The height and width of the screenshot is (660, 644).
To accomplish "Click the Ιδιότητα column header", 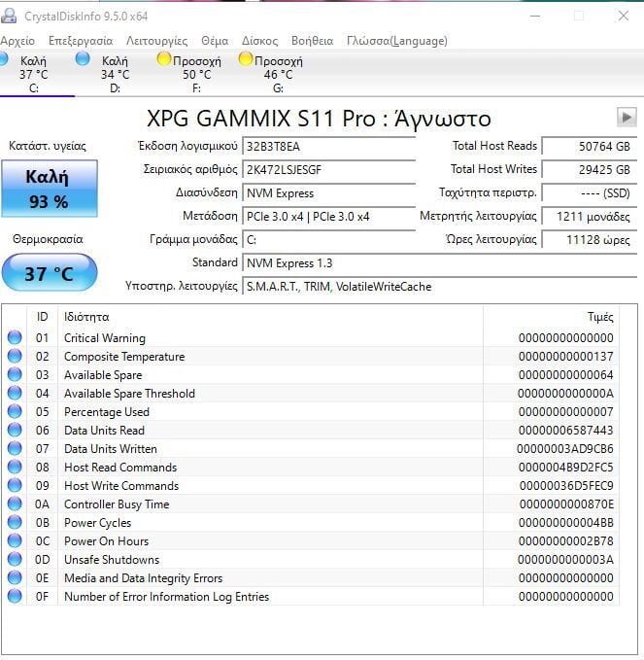I will point(270,317).
